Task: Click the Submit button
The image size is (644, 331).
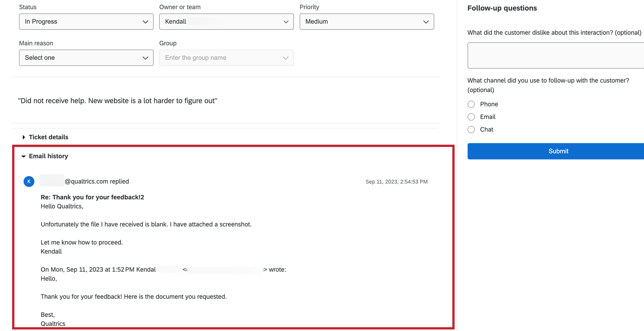Action: [x=558, y=151]
